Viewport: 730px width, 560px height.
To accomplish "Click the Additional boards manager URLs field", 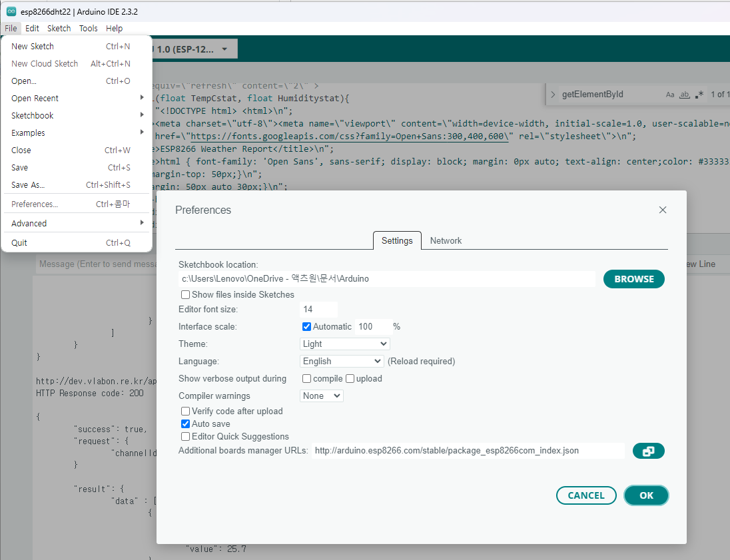I will pyautogui.click(x=468, y=451).
